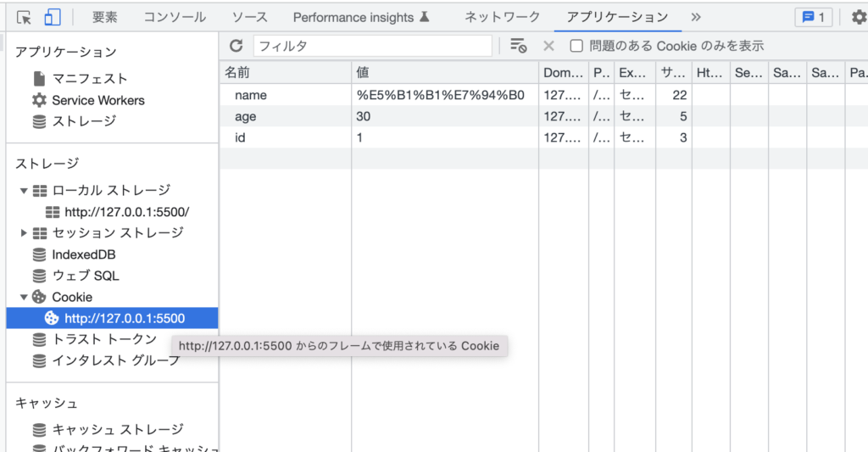This screenshot has width=868, height=452.
Task: Toggle the device toolbar icon
Action: pos(53,17)
